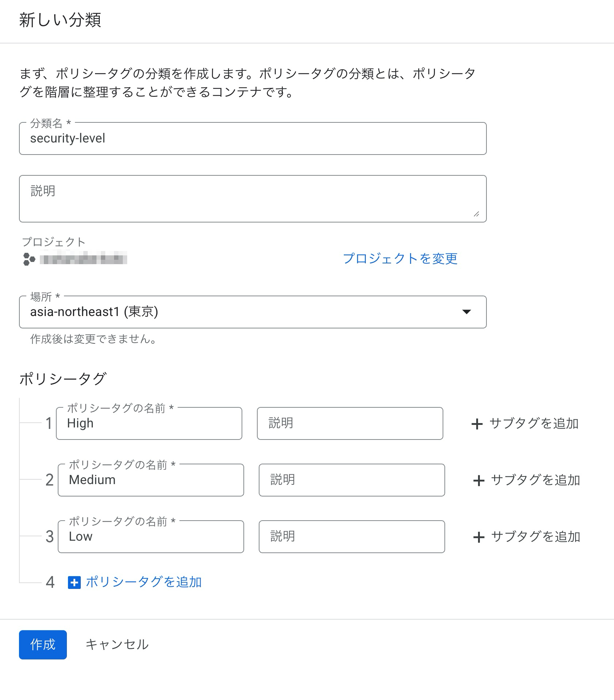
Task: Click the キャンセル button
Action: tap(117, 644)
